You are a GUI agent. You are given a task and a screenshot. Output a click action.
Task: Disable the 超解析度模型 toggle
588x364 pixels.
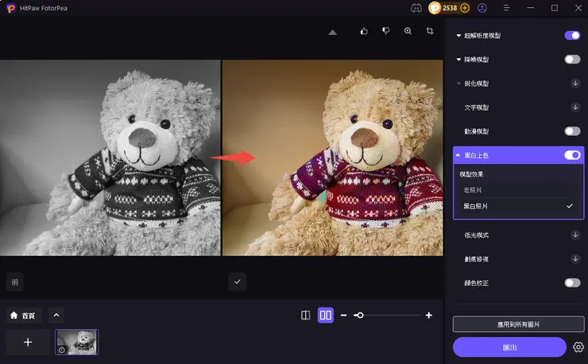point(572,36)
